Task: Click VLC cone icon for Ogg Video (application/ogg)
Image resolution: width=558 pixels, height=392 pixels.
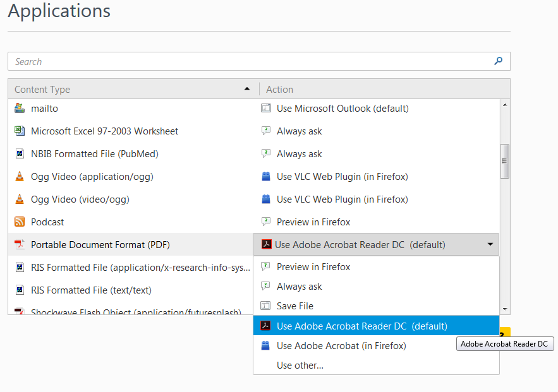Action: tap(20, 176)
